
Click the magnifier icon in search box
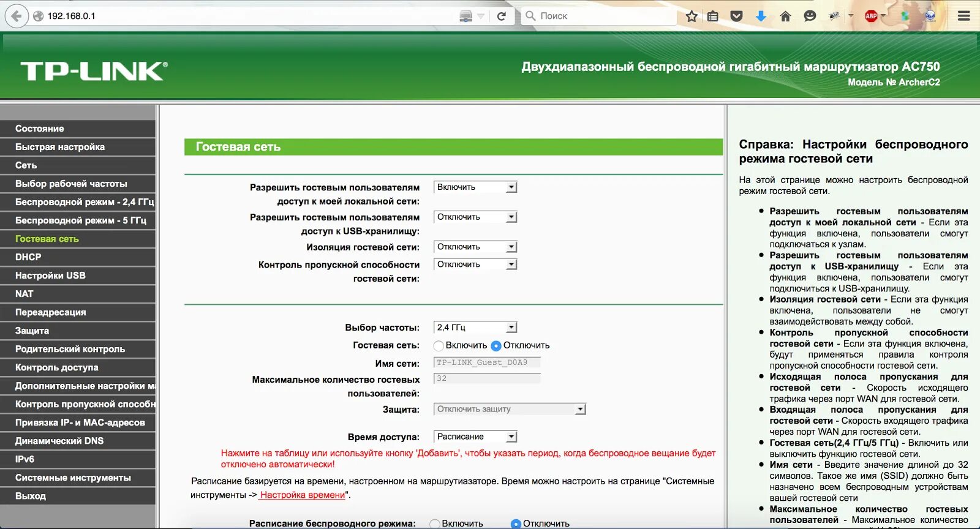click(x=530, y=16)
